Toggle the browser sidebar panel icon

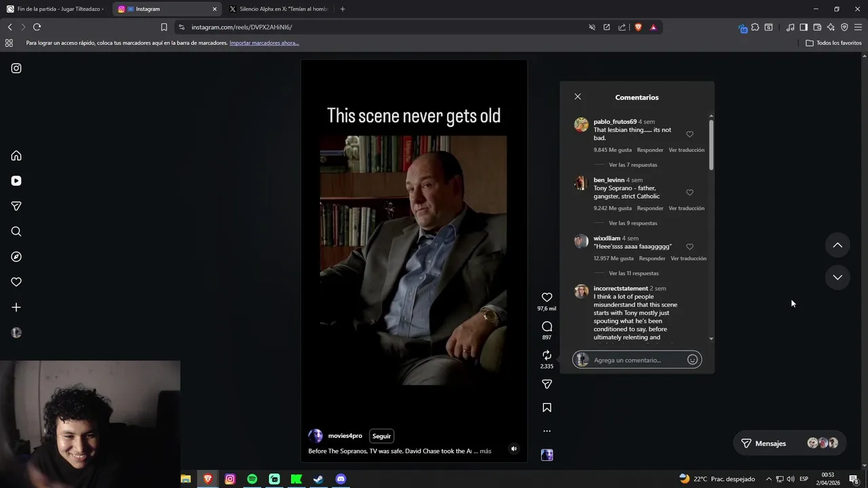click(x=804, y=27)
